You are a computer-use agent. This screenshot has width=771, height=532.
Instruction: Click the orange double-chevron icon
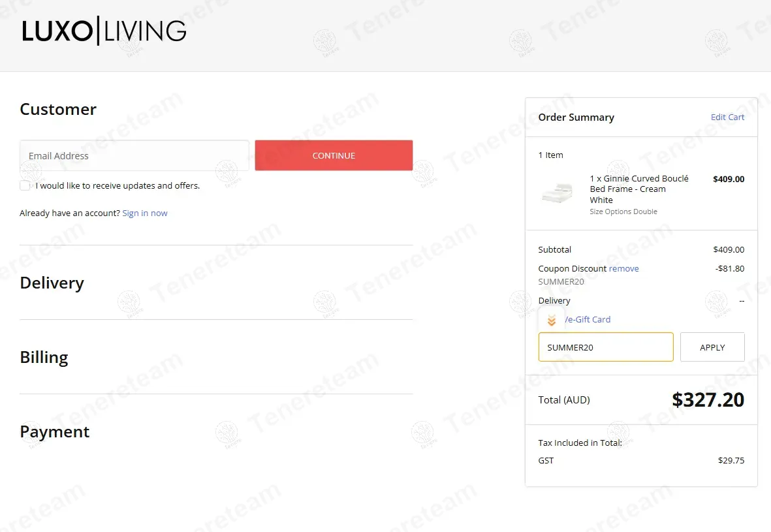(551, 321)
